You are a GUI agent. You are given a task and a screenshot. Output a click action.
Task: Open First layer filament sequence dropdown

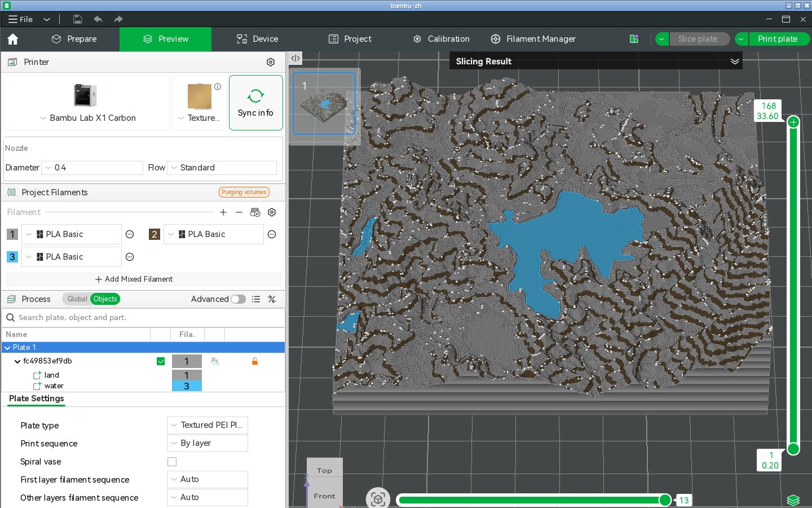[208, 479]
